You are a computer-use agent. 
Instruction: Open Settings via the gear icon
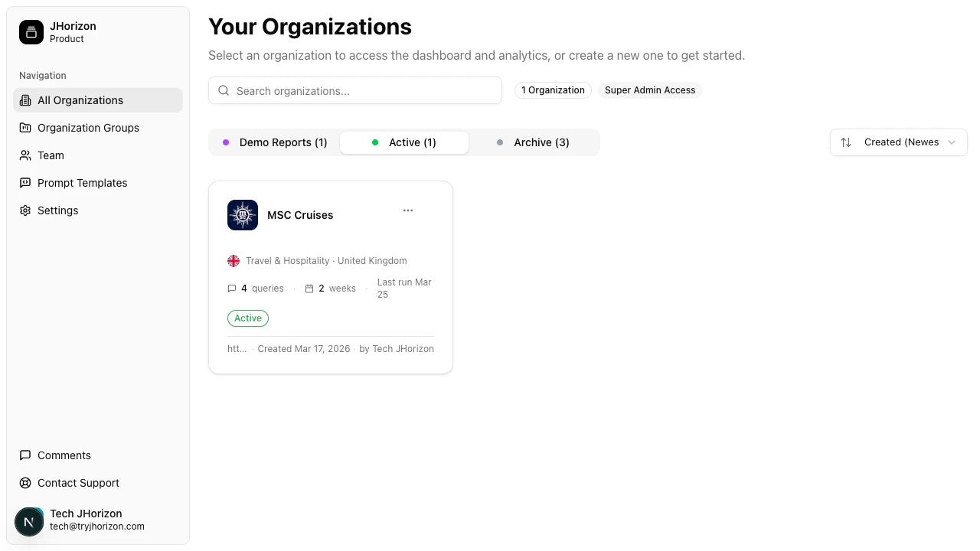[25, 210]
